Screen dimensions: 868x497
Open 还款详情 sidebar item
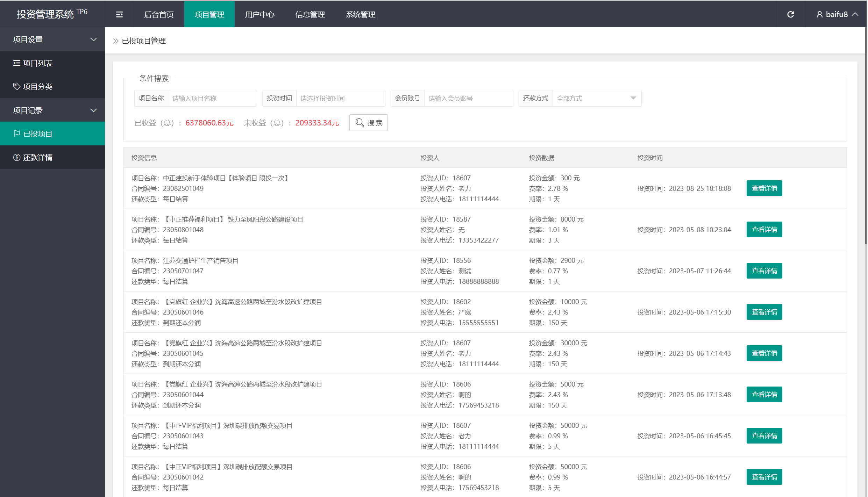tap(37, 158)
